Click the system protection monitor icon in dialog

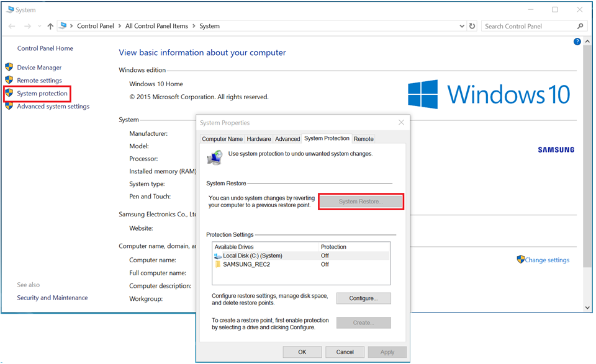215,157
